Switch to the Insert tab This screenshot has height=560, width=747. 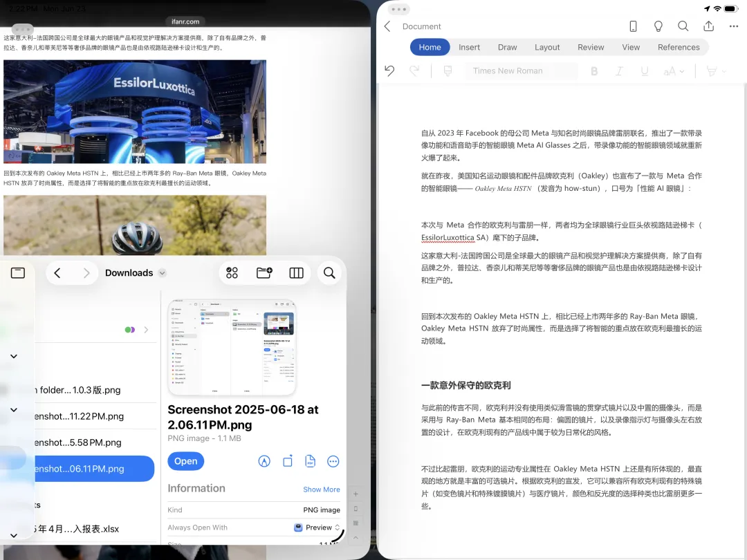tap(469, 47)
